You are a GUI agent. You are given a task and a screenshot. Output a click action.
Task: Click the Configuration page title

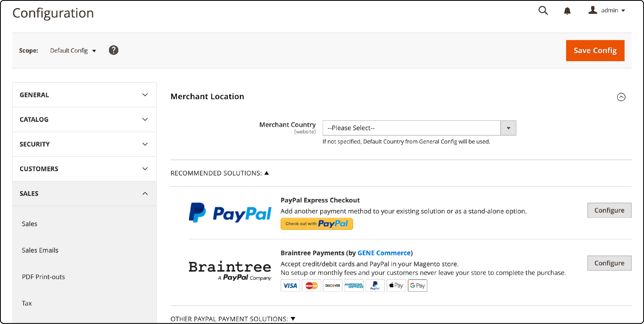(53, 13)
